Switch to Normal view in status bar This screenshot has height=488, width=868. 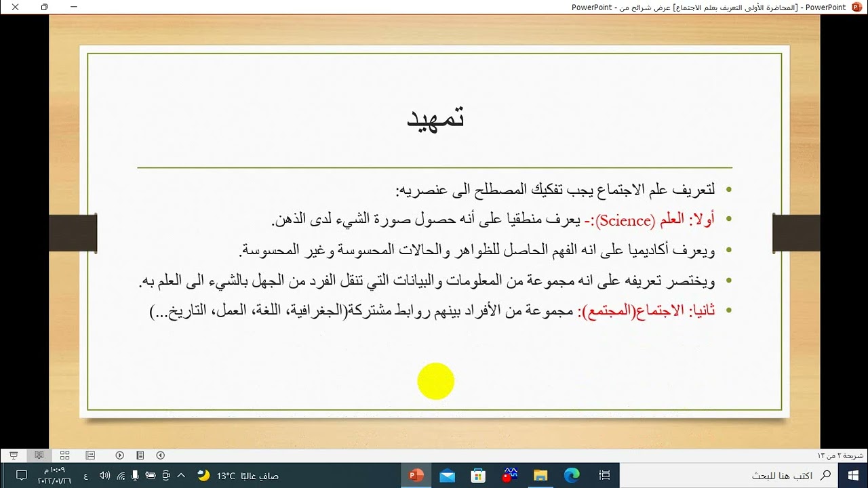pos(90,455)
